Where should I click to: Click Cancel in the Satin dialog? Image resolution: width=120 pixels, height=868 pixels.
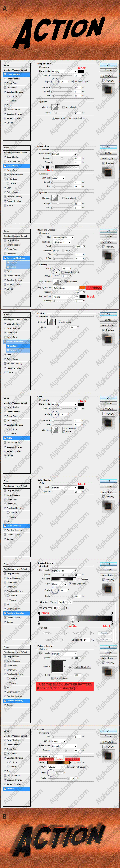(108, 403)
